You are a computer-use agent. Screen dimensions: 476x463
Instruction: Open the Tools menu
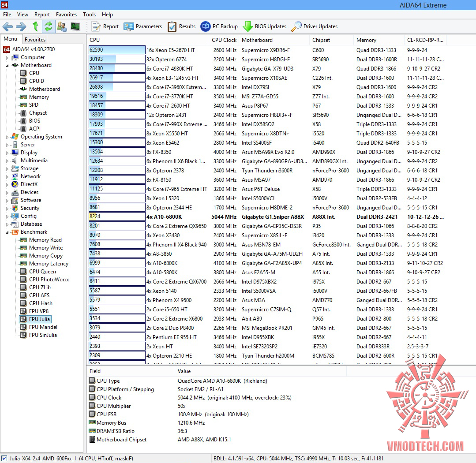[x=89, y=14]
